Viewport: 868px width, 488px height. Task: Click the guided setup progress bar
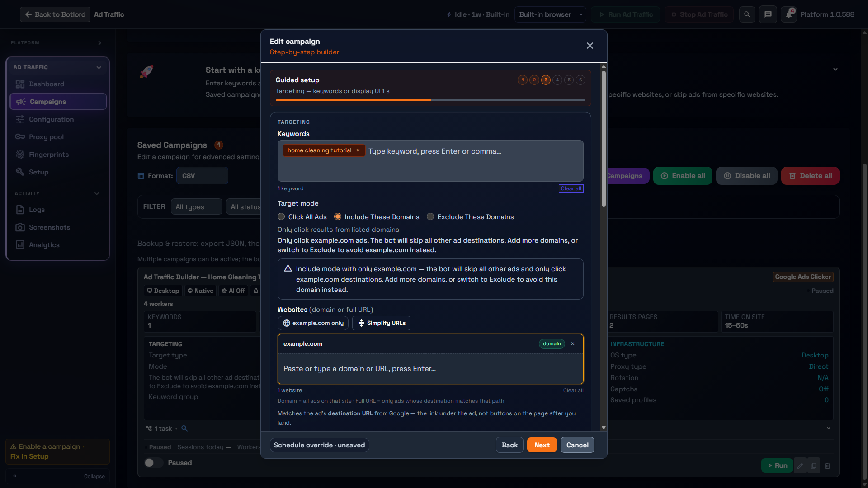pyautogui.click(x=430, y=100)
